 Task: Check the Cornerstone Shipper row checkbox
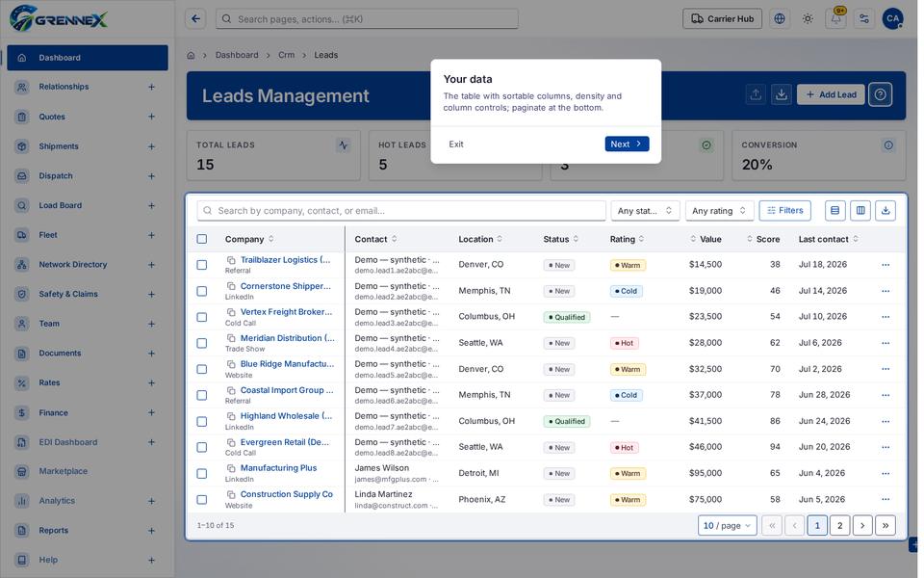201,291
